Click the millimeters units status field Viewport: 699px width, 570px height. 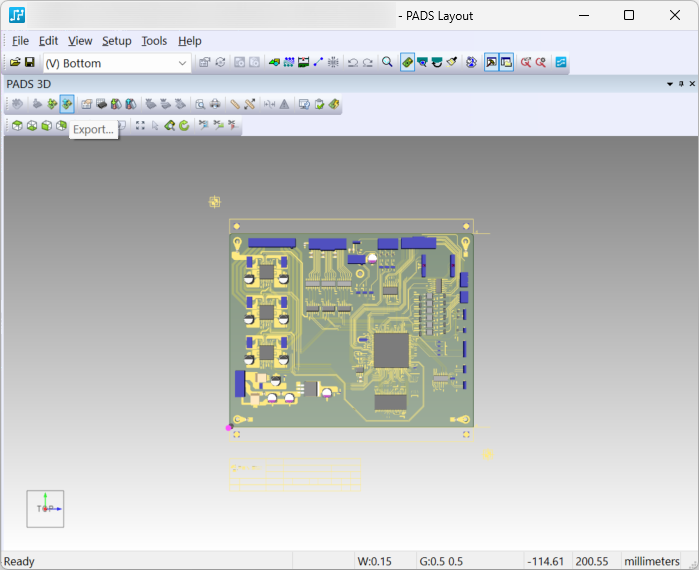(x=652, y=561)
